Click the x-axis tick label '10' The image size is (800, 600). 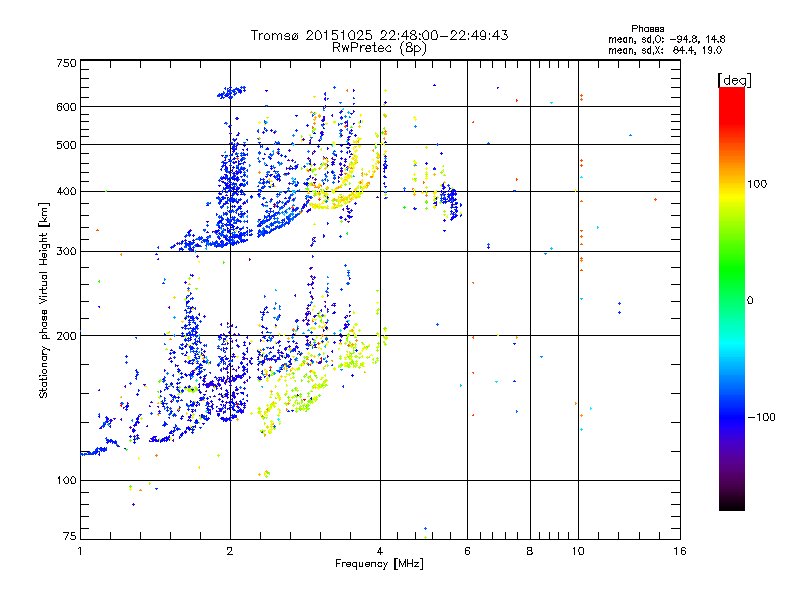tap(578, 551)
